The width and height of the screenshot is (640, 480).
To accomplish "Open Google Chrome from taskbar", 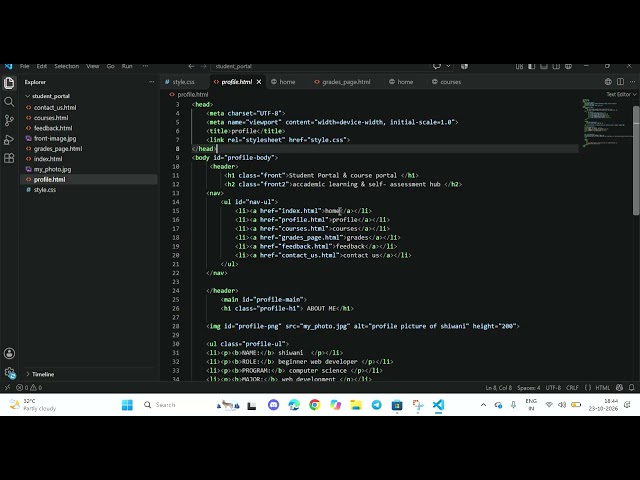I will [314, 404].
